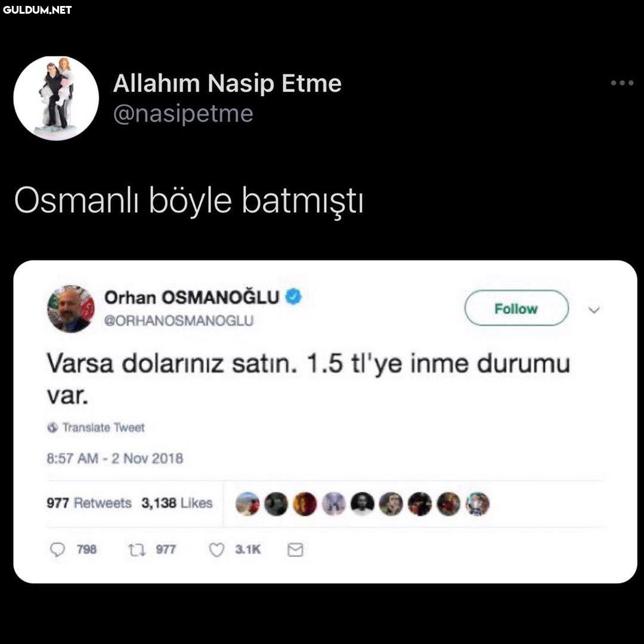This screenshot has height=644, width=644.
Task: Click the first liker avatar in the row
Action: 247,503
